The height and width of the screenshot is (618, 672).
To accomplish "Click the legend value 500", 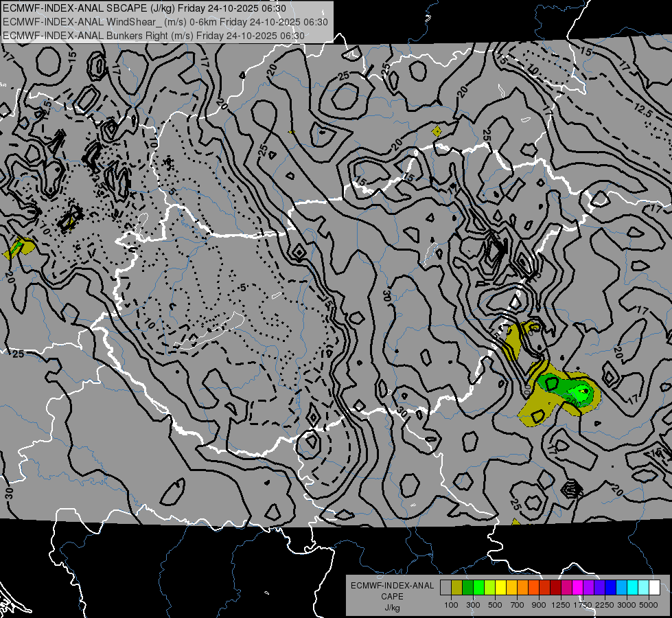I will point(495,605).
